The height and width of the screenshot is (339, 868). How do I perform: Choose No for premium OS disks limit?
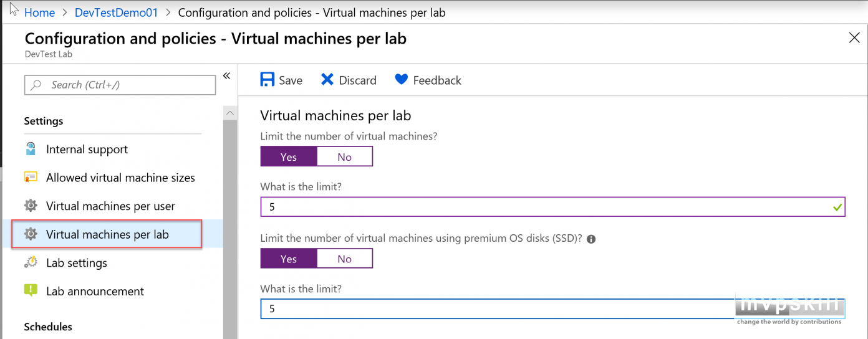345,259
